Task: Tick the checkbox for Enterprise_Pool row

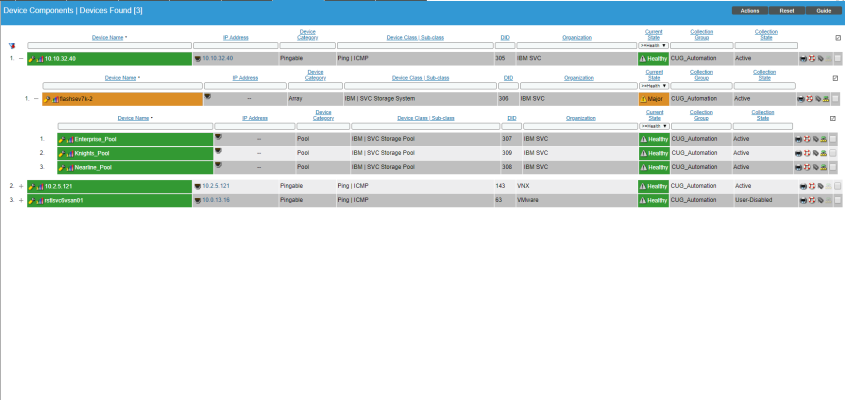Action: click(833, 140)
